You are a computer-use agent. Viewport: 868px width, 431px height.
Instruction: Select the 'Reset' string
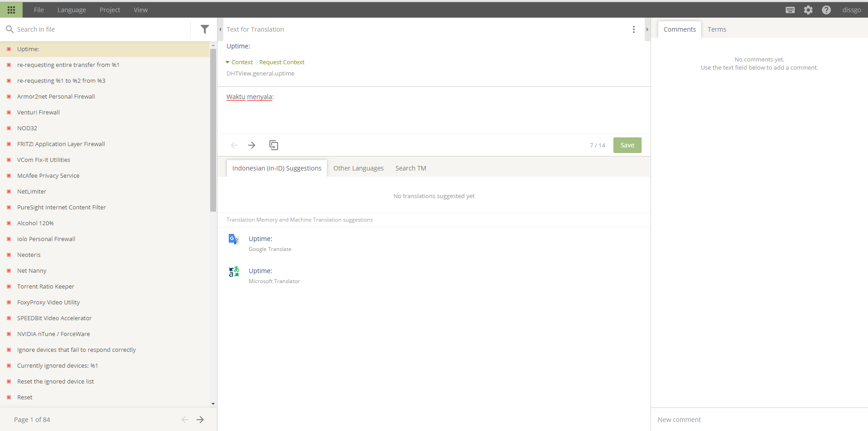coord(105,397)
